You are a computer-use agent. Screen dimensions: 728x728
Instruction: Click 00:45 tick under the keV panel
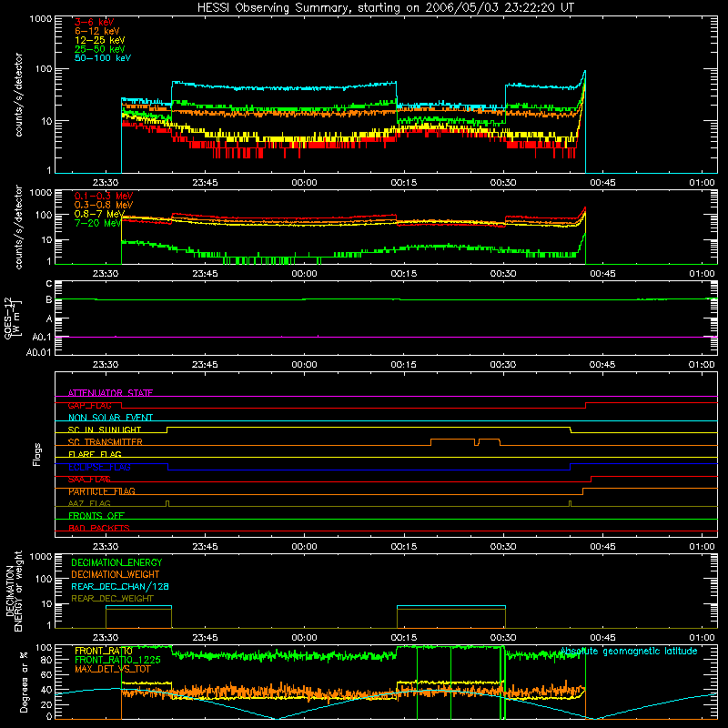click(602, 183)
